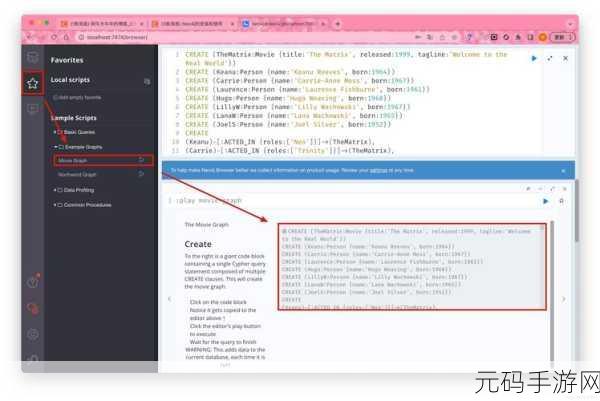This screenshot has width=600, height=401.
Task: Collapse the :play movie graph frame
Action: [540, 189]
